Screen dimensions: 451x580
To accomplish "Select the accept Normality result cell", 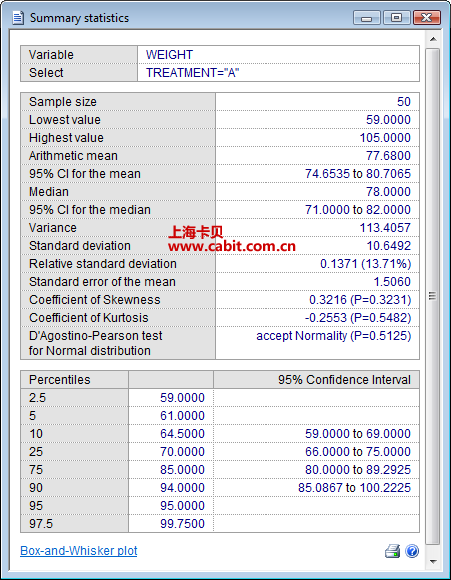I will [317, 343].
